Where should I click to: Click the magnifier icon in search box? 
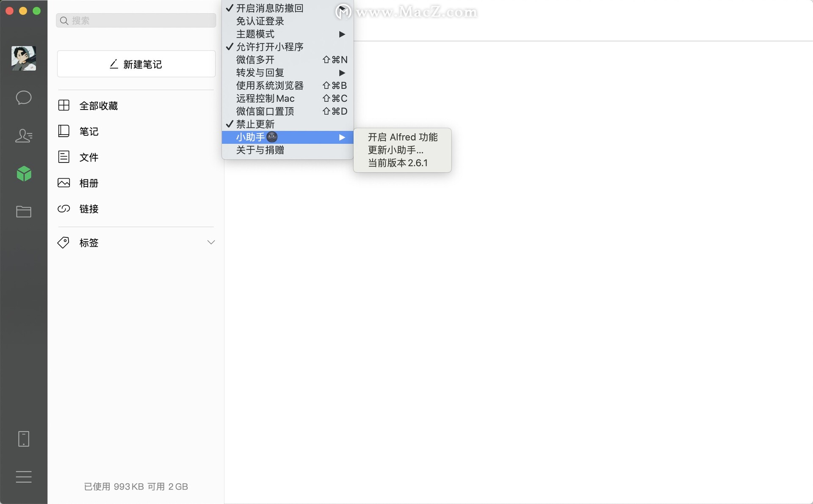pyautogui.click(x=64, y=21)
